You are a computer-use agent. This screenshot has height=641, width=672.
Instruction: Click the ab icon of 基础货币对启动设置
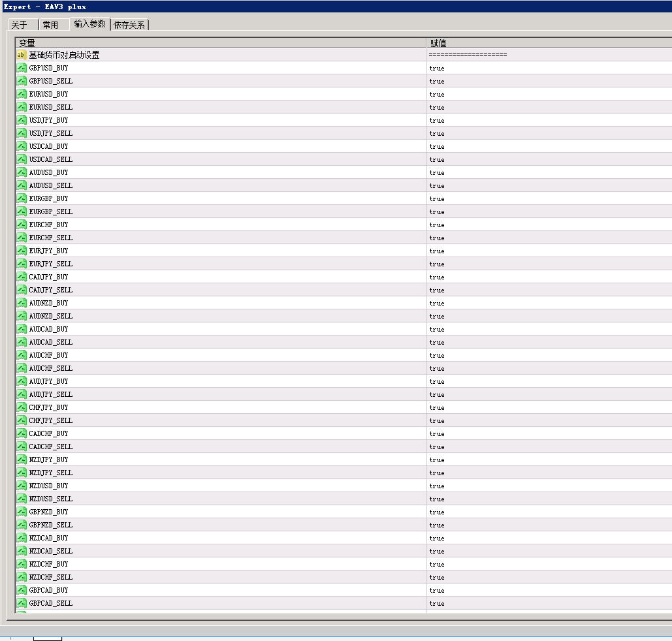[x=22, y=55]
